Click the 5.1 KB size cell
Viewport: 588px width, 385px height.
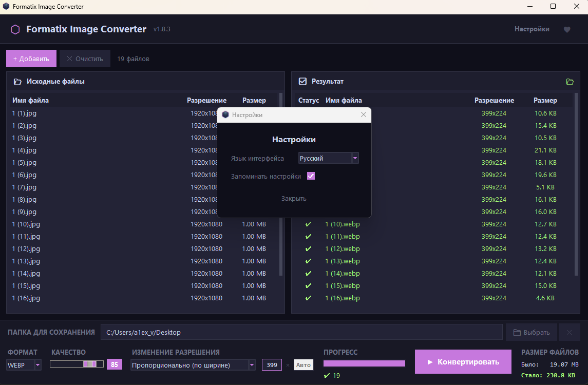[545, 187]
